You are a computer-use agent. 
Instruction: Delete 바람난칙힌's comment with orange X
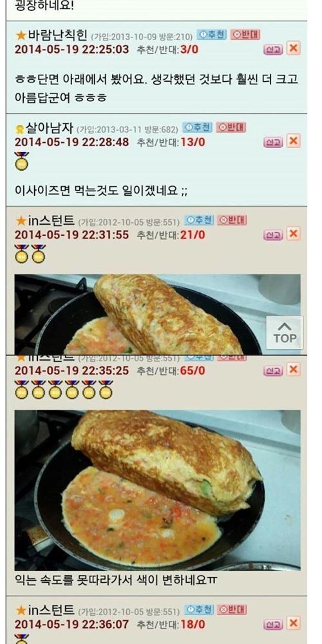coord(293,48)
